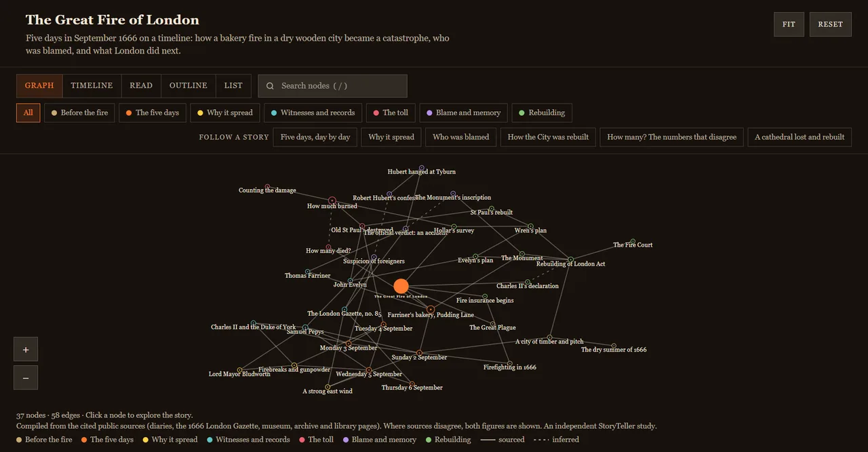Click the Rebuilding legend swatch at bottom
This screenshot has width=868, height=452.
click(x=429, y=440)
